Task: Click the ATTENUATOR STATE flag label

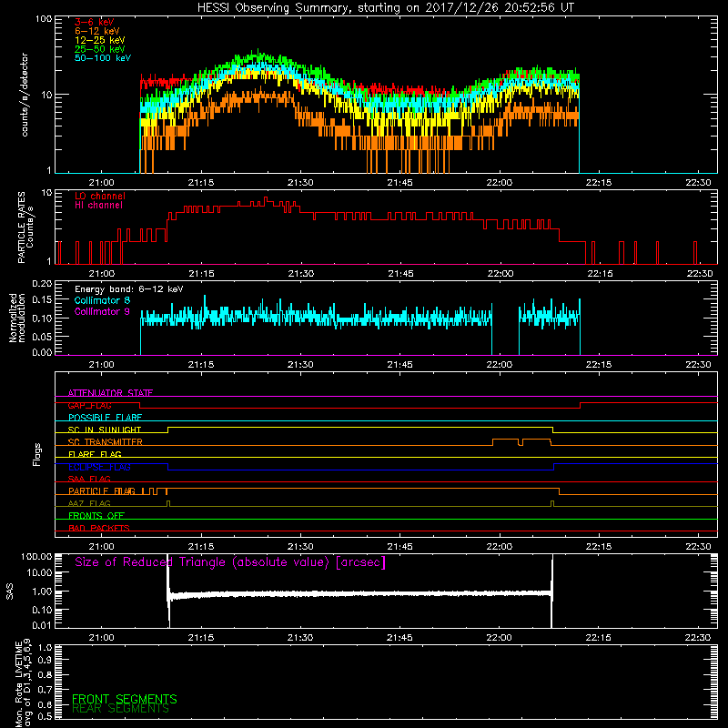Action: pos(110,393)
